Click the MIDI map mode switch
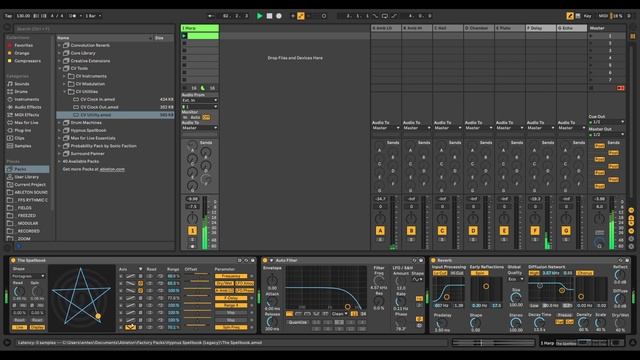Viewport: 640px width, 360px height. click(x=603, y=16)
